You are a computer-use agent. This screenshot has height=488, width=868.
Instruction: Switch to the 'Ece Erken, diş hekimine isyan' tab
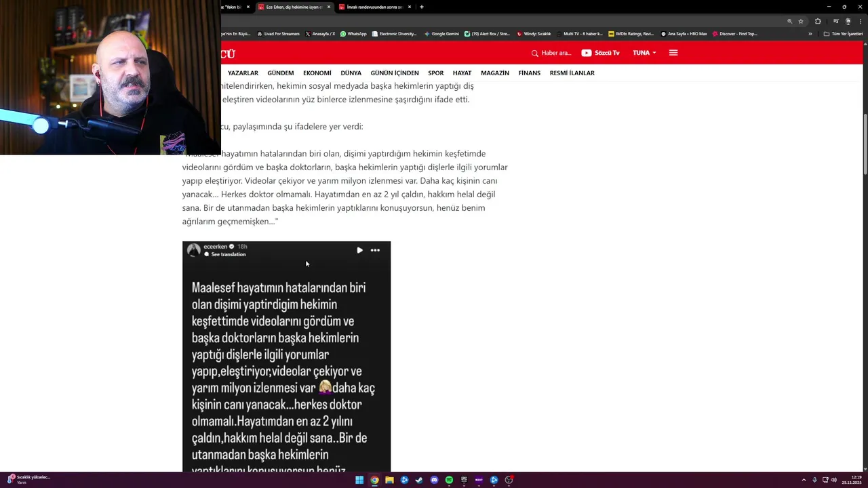(294, 7)
